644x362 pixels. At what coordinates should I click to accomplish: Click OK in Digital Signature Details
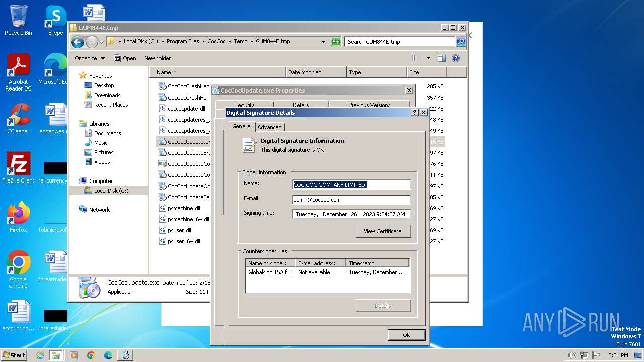tap(406, 335)
